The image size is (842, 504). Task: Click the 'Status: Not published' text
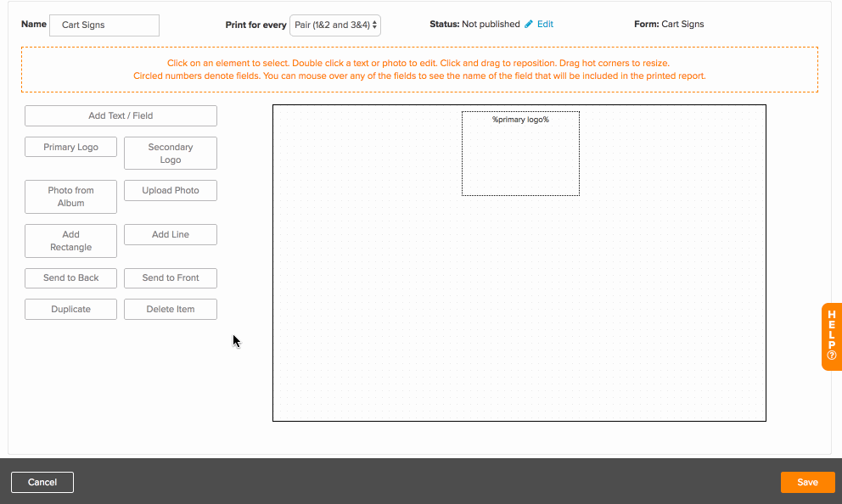click(474, 24)
